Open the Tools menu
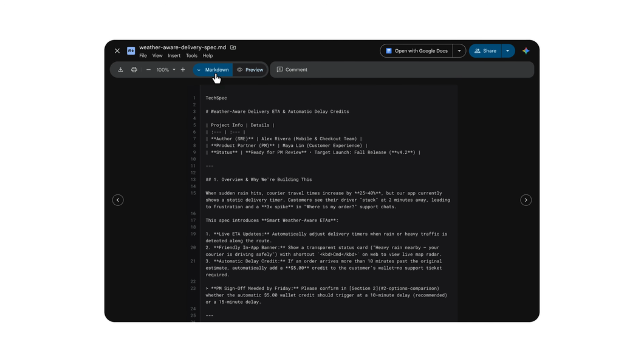644x362 pixels. (x=191, y=56)
